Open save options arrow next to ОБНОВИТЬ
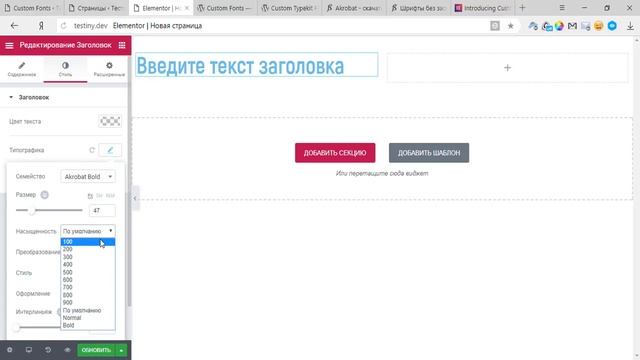The width and height of the screenshot is (640, 360). point(121,350)
